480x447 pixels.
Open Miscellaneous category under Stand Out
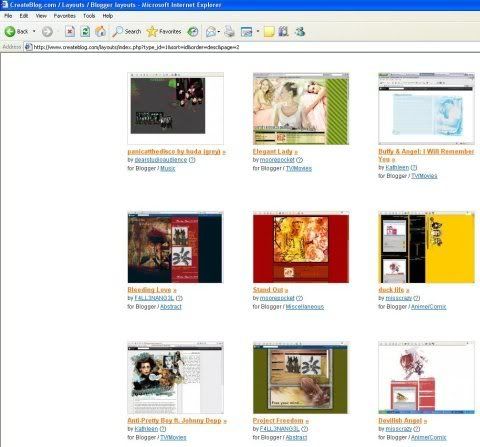pyautogui.click(x=305, y=307)
